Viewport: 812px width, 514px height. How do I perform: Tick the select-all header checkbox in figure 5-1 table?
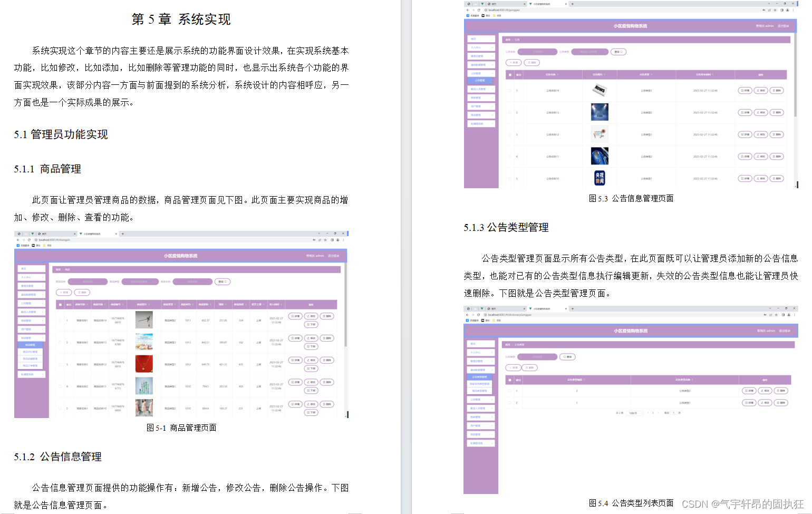click(60, 305)
